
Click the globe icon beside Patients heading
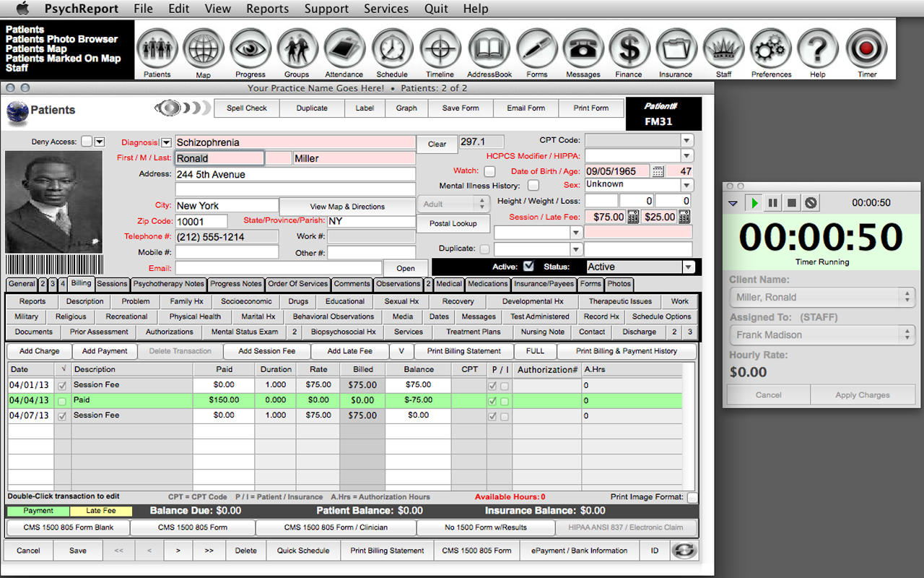click(x=17, y=113)
